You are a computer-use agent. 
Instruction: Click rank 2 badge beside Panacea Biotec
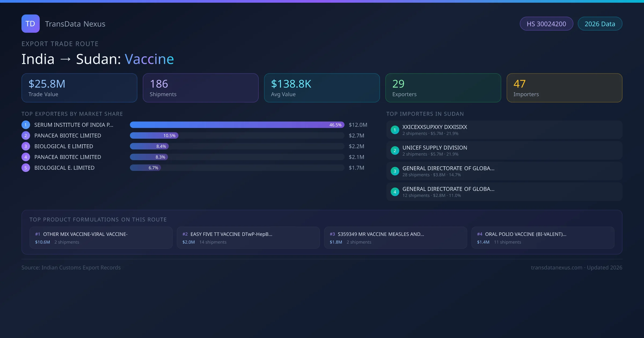tap(26, 135)
